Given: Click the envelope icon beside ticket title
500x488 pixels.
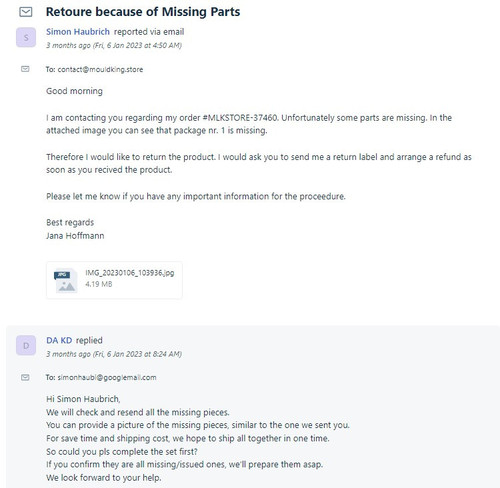Looking at the screenshot, I should click(x=26, y=12).
